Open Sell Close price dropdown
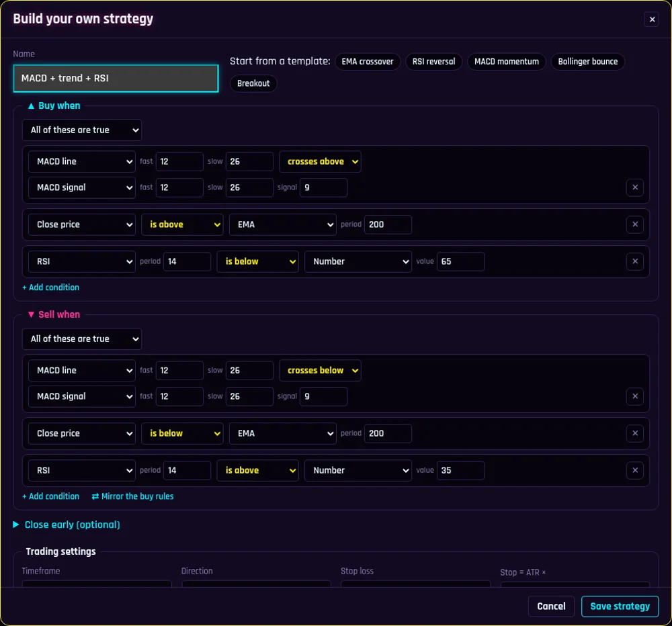The width and height of the screenshot is (672, 626). [82, 433]
